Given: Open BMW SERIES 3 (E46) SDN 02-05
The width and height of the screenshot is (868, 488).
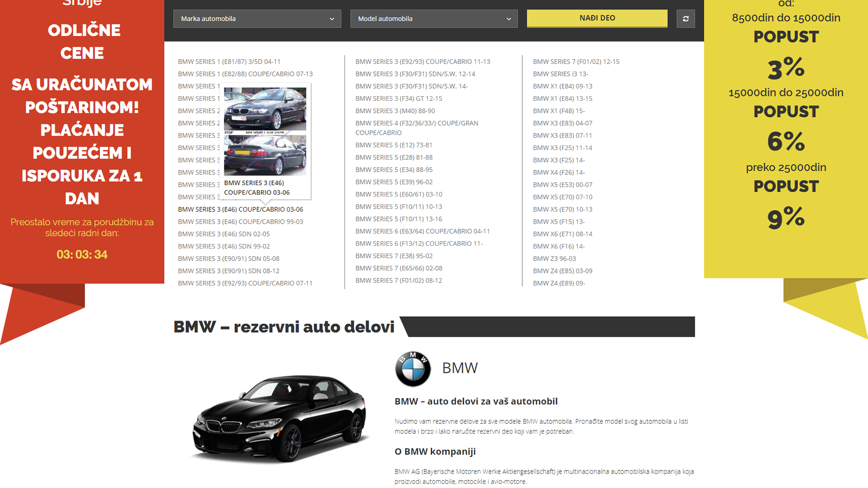Looking at the screenshot, I should pyautogui.click(x=224, y=234).
